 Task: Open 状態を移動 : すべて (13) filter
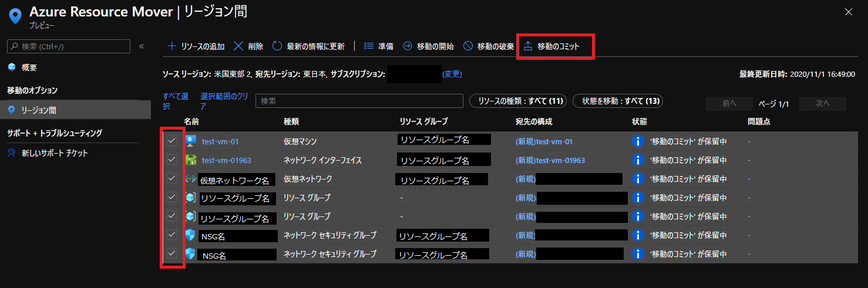[x=618, y=101]
